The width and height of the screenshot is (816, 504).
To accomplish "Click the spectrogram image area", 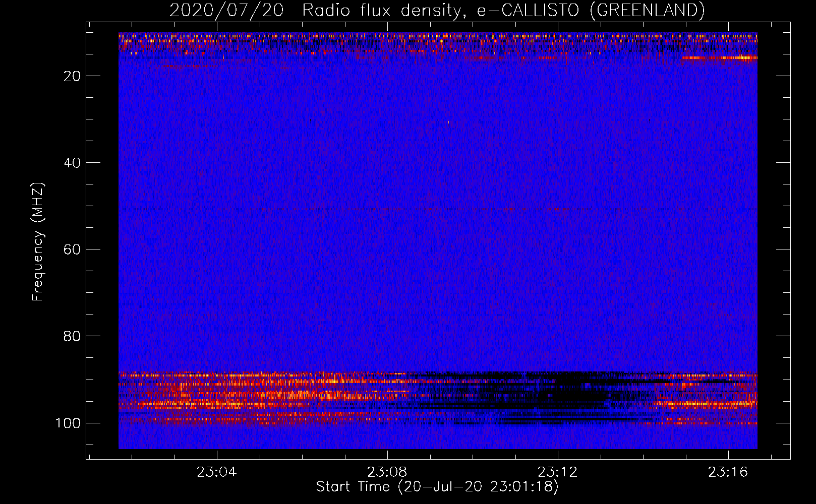I will click(x=438, y=241).
